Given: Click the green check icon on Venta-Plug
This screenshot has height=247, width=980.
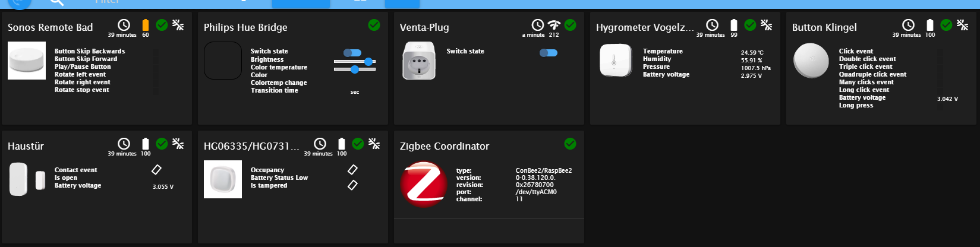Looking at the screenshot, I should (x=570, y=25).
